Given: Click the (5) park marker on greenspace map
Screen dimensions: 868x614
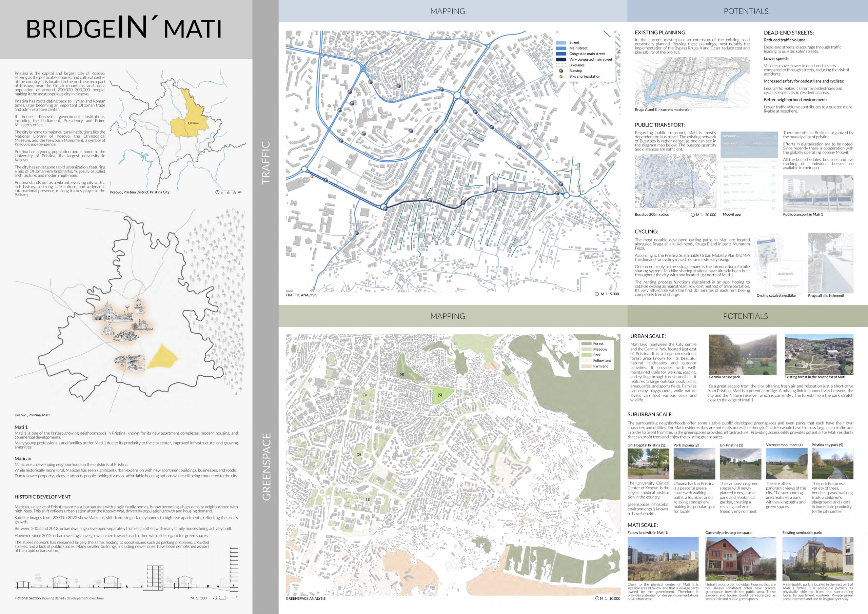Looking at the screenshot, I should (x=440, y=395).
